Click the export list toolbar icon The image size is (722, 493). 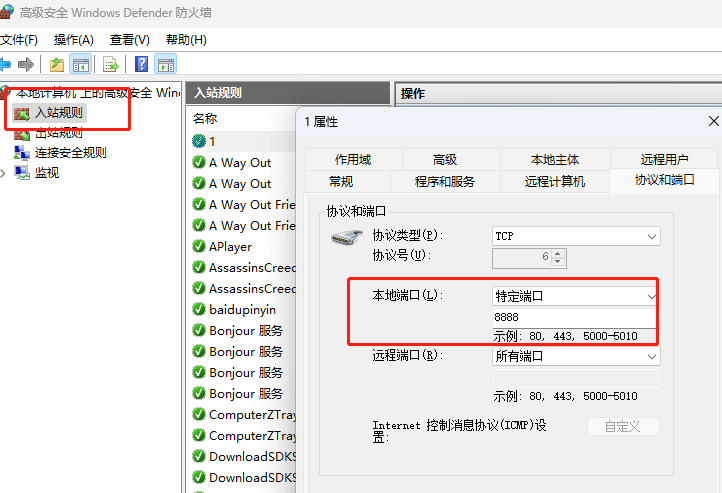coord(111,64)
